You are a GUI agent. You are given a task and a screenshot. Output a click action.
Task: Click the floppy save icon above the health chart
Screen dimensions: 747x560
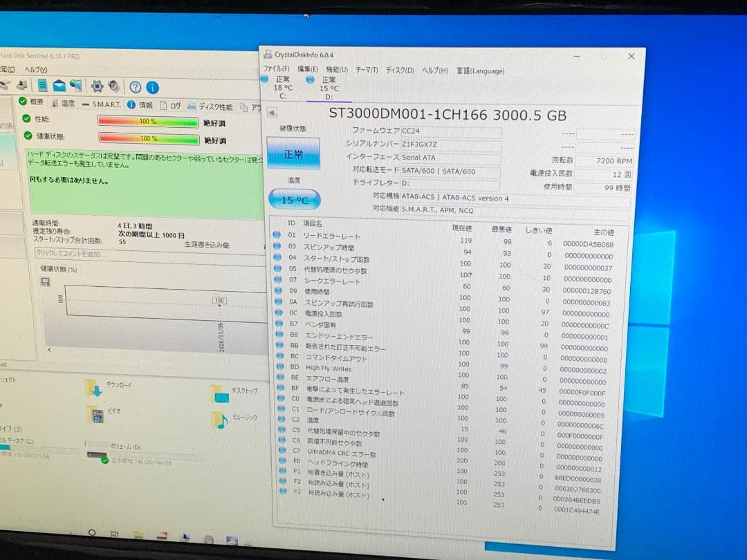pyautogui.click(x=46, y=282)
